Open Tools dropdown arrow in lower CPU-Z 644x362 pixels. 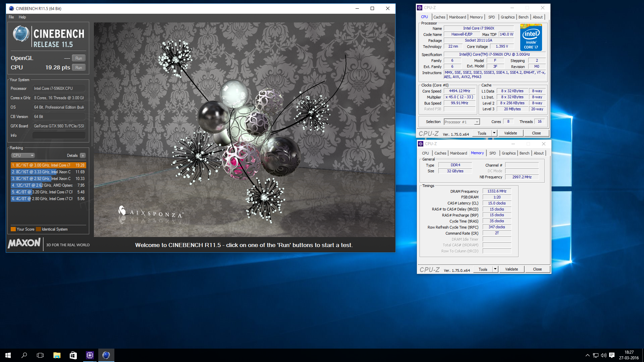click(495, 269)
